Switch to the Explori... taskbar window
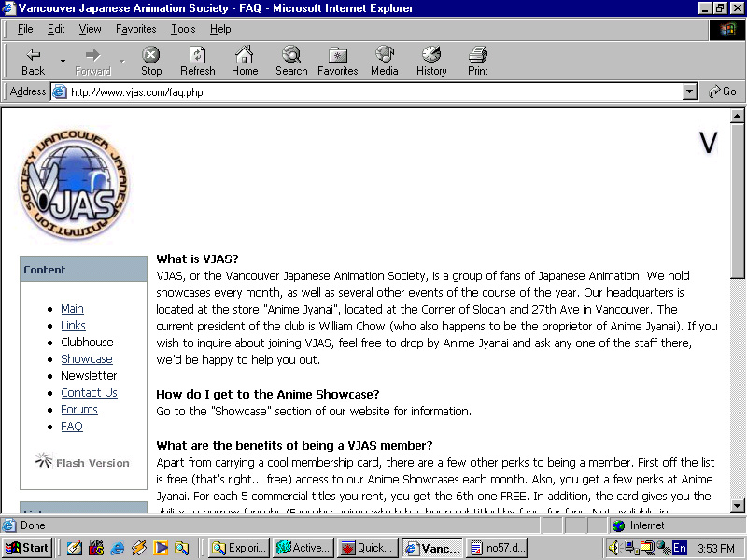747x560 pixels. pyautogui.click(x=239, y=548)
